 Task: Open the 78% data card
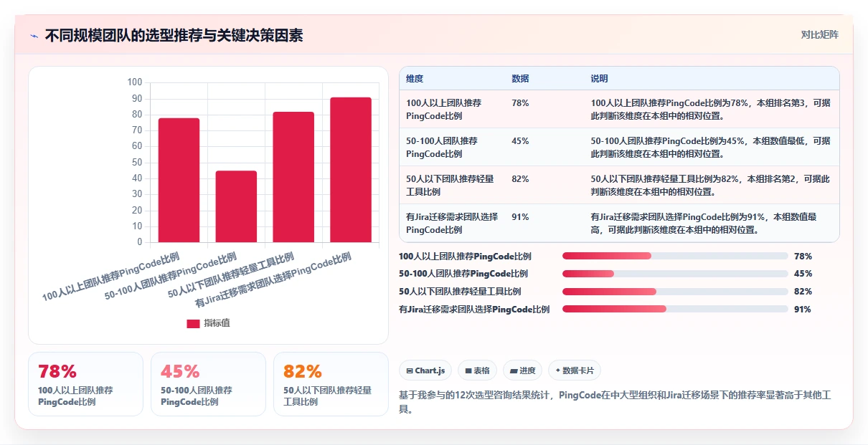85,384
